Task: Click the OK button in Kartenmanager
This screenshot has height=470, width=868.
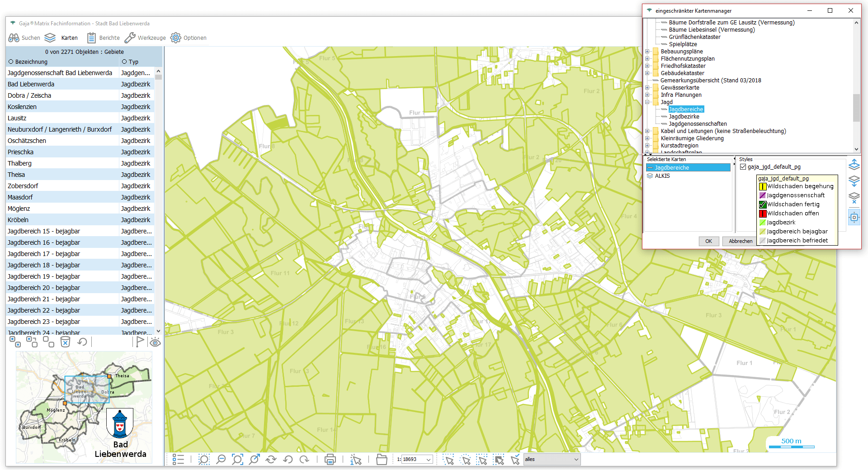Action: 708,241
